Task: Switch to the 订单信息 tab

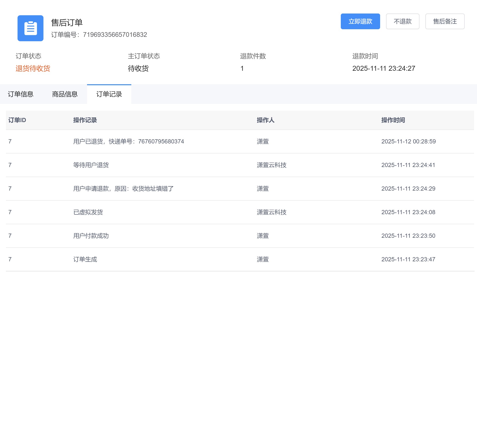Action: coord(21,94)
